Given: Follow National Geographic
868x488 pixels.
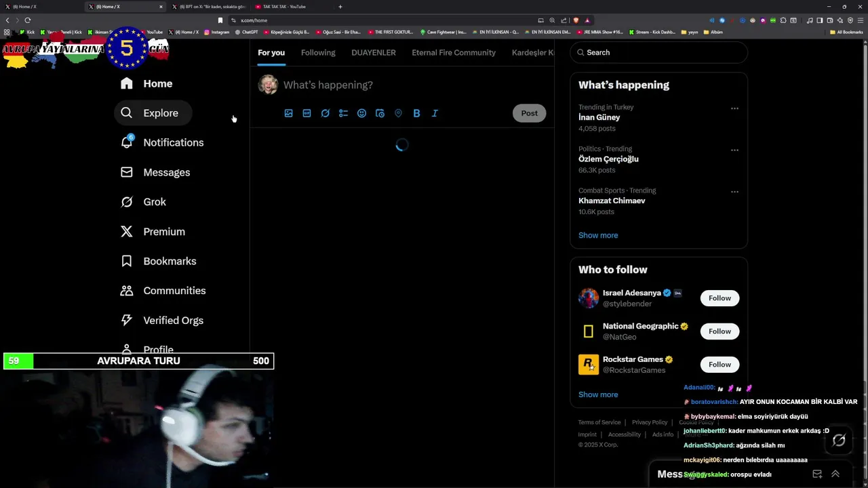Looking at the screenshot, I should click(719, 331).
